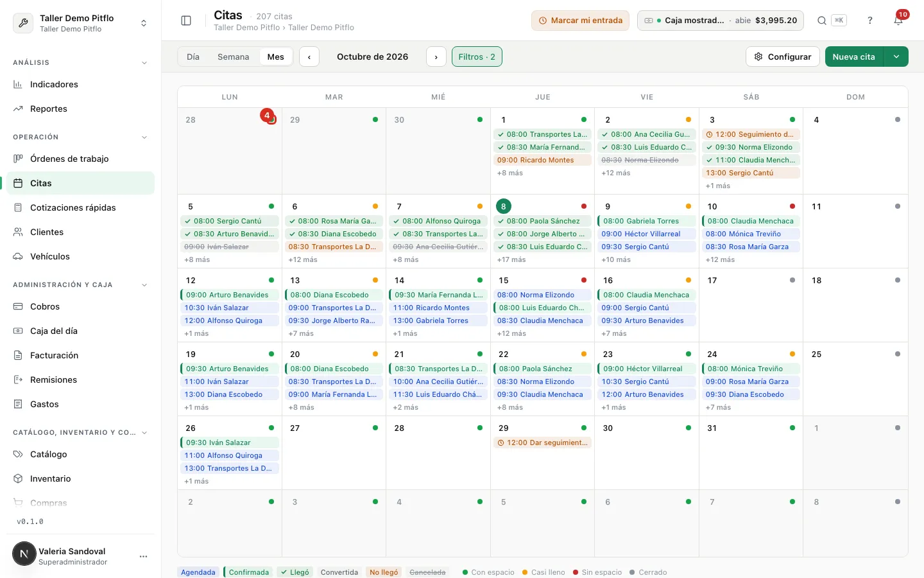This screenshot has height=578, width=924.
Task: Open Filtros · 2 button
Action: pos(477,57)
